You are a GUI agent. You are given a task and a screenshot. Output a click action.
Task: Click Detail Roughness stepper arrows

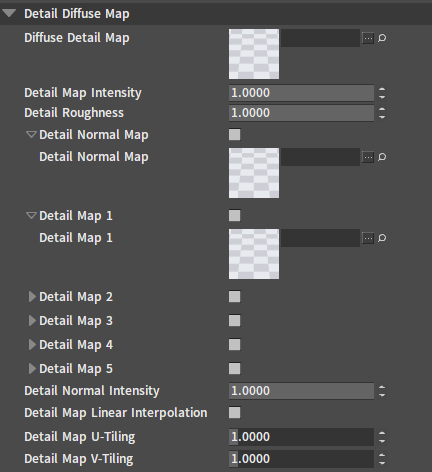[382, 113]
